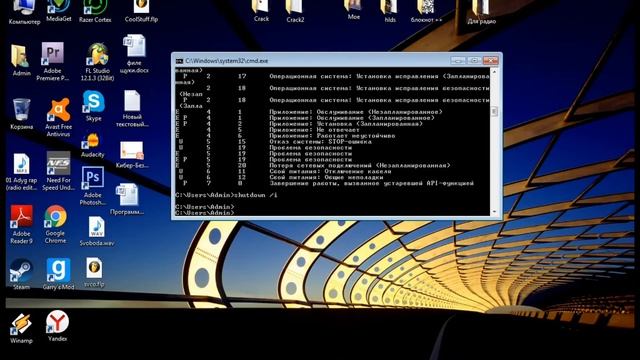The image size is (640, 360).
Task: Click the 'Приложение: Не отвечает' line
Action: pos(314,130)
